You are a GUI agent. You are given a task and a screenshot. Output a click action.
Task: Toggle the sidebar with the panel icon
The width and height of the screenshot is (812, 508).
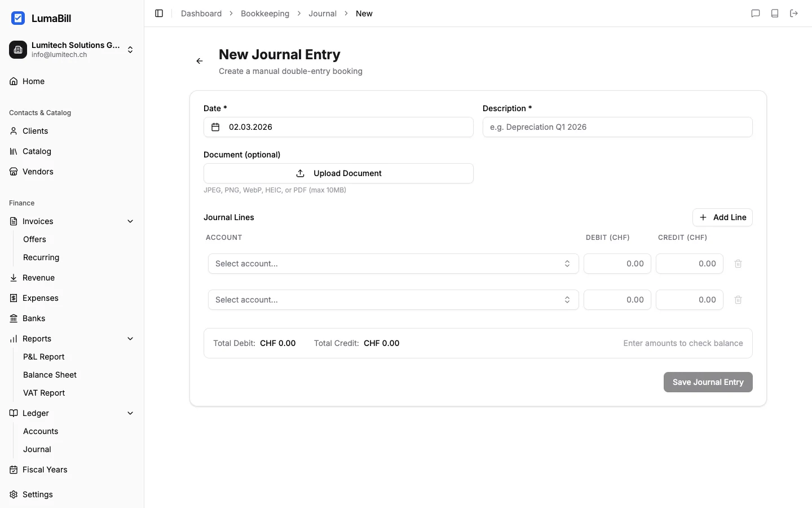(x=158, y=13)
